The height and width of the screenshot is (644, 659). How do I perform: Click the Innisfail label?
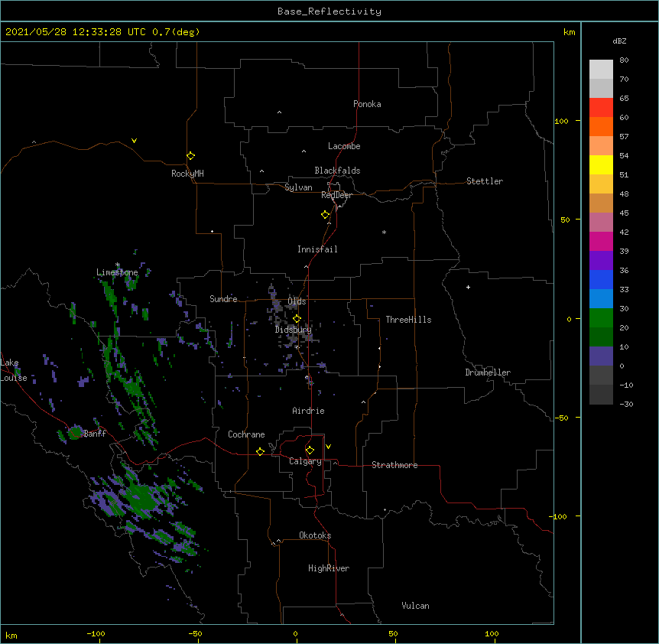point(317,249)
